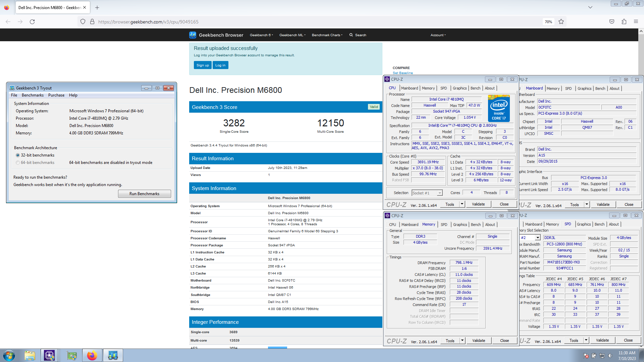Switch to Mainboard tab in CPU window
Screen dimensions: 644x362
pos(410,88)
